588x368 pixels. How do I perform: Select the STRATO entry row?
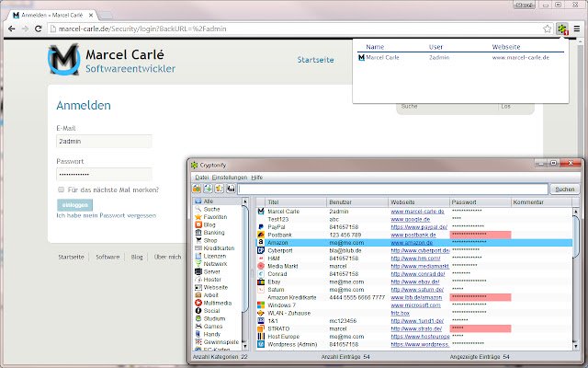[x=414, y=328]
